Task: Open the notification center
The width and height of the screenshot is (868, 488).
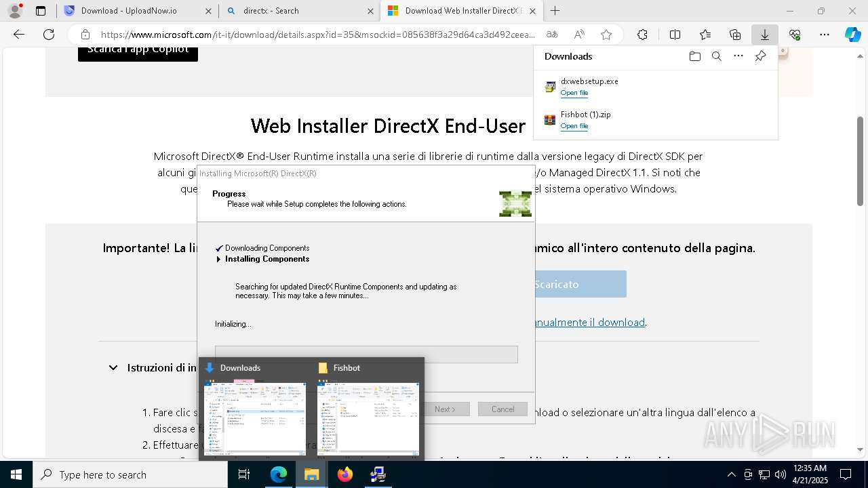Action: pyautogui.click(x=846, y=474)
